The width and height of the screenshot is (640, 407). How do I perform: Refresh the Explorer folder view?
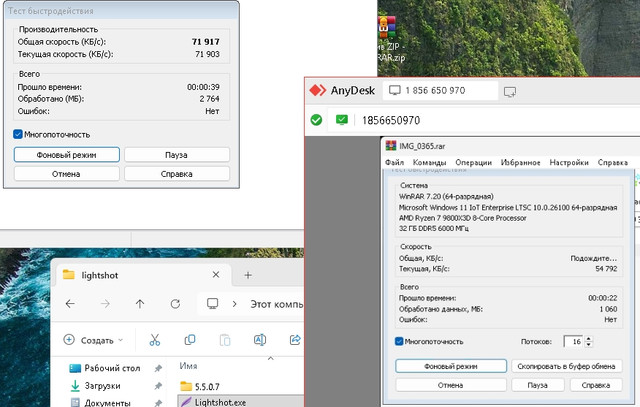tap(175, 304)
